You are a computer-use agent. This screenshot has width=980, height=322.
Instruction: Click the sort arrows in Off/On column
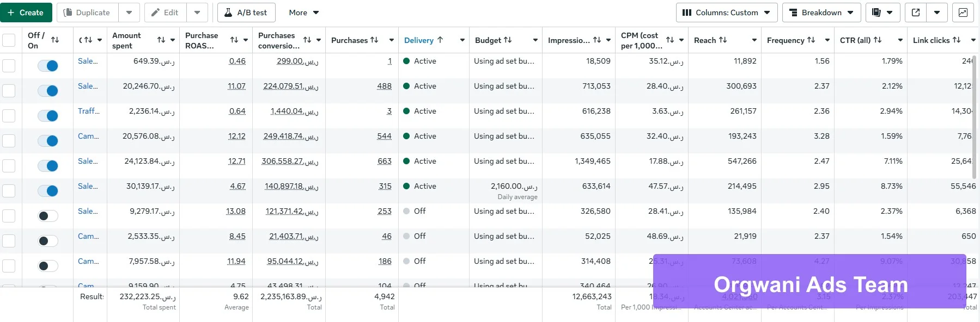coord(55,40)
